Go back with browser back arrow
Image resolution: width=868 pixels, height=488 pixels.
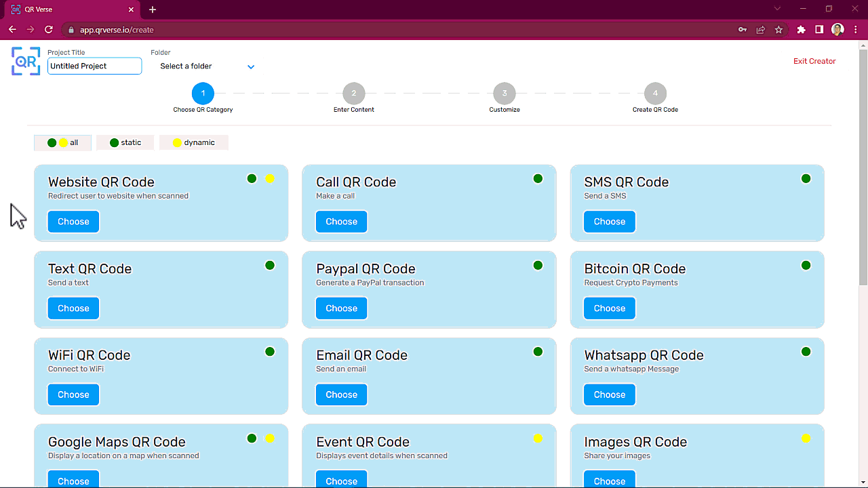coord(12,30)
